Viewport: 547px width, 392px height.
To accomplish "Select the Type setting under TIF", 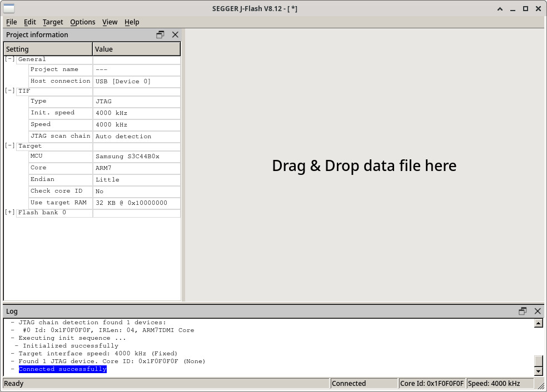I will pyautogui.click(x=61, y=101).
